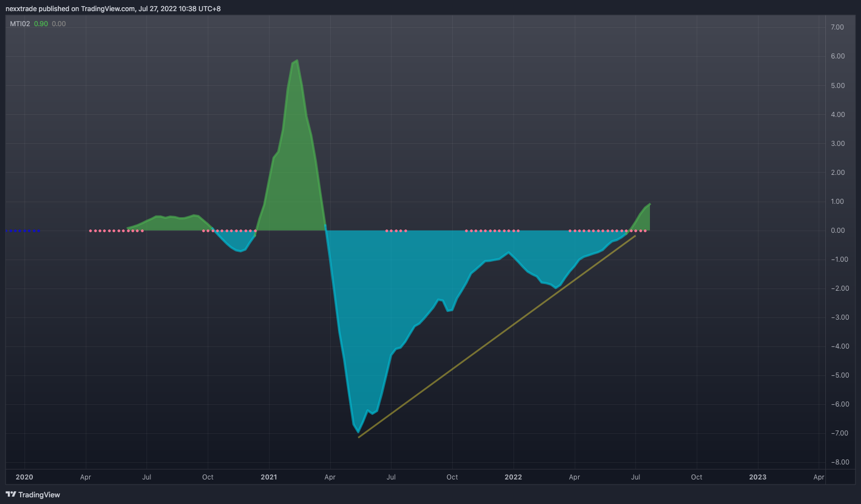This screenshot has height=504, width=861.
Task: Click the green 0.90 indicator value
Action: [x=41, y=24]
